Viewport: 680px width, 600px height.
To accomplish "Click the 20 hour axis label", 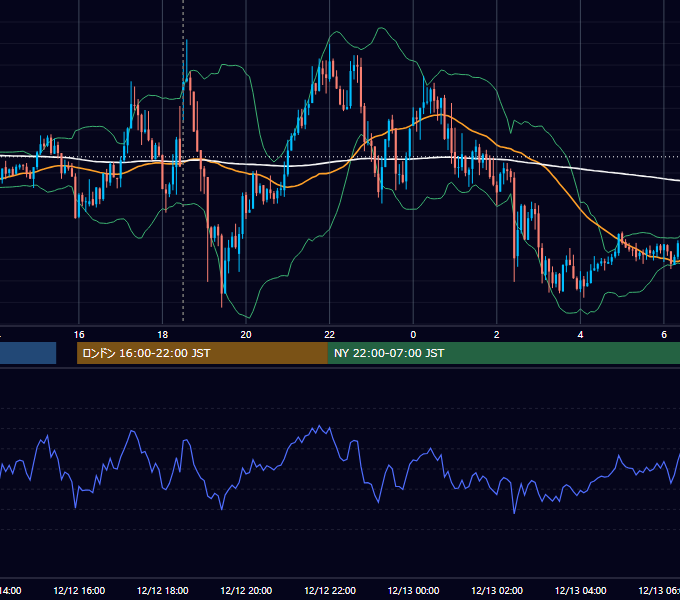I will pos(246,335).
